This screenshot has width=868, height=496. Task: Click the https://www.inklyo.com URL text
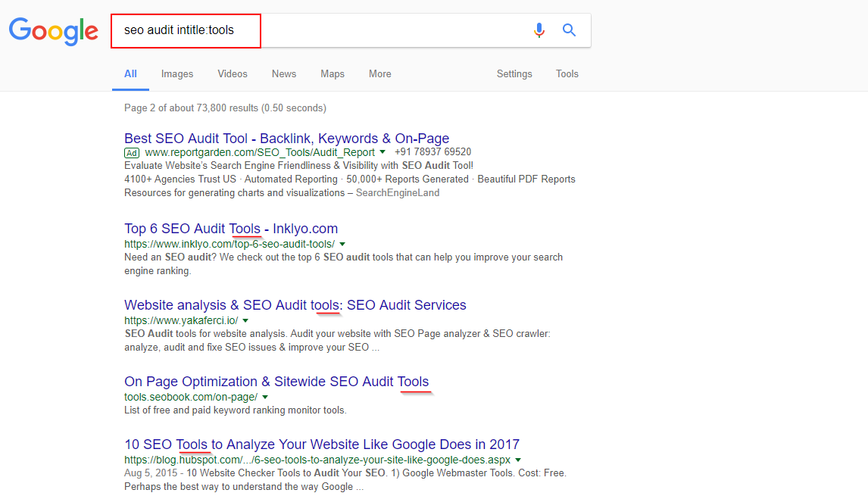coord(229,244)
